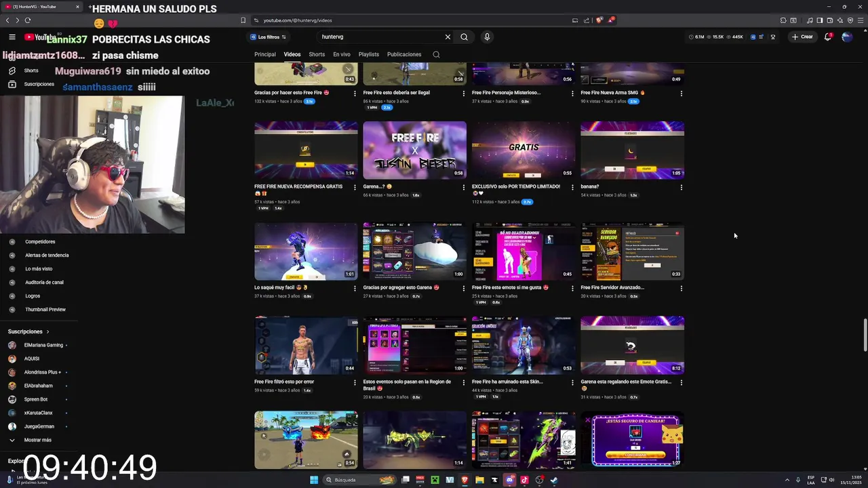This screenshot has width=868, height=488.
Task: Open options for 'FREE FIRE NUEVA RECOMPENSA GRATIS'
Action: [x=355, y=187]
